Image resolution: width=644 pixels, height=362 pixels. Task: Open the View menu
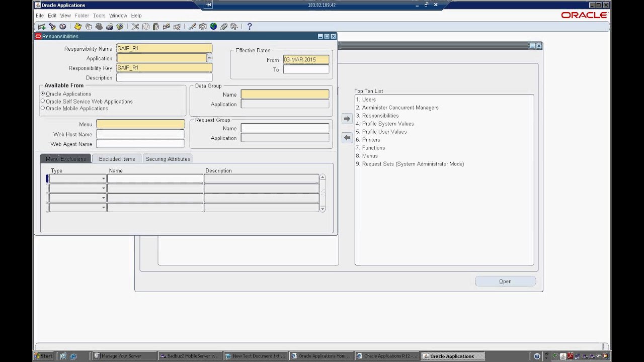(x=65, y=16)
